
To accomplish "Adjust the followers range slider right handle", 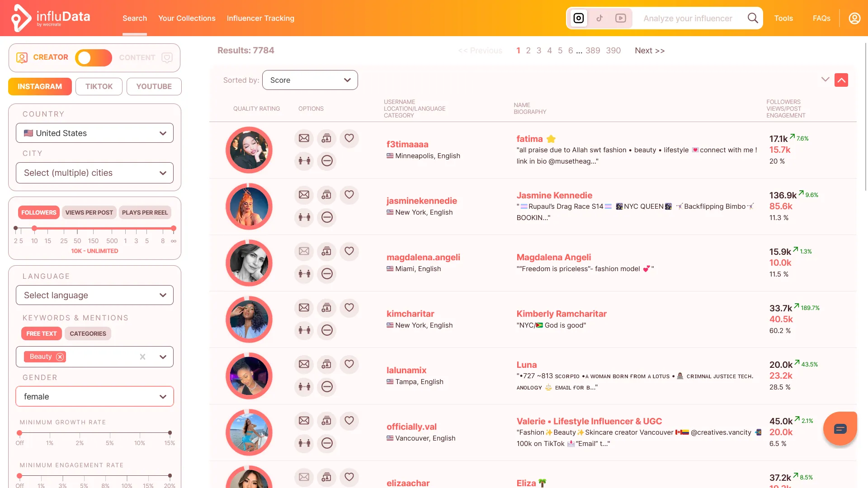I will click(174, 229).
